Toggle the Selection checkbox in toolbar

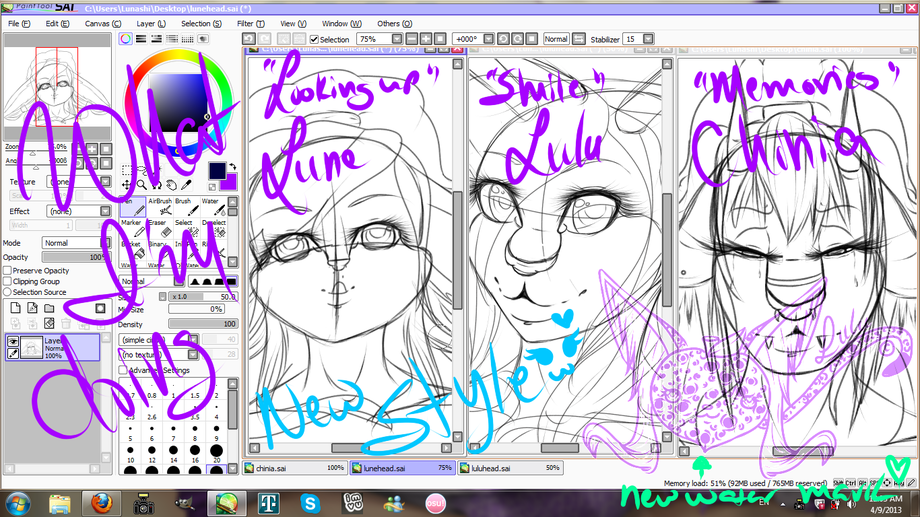[314, 39]
